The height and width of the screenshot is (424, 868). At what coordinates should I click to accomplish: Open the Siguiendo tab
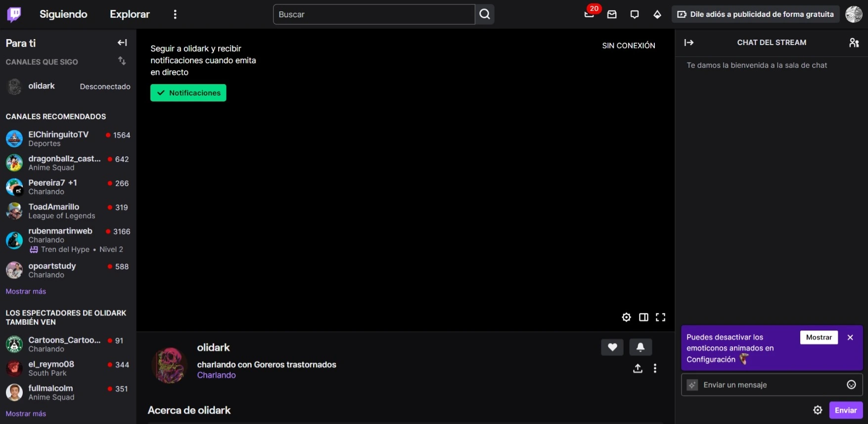pyautogui.click(x=63, y=14)
